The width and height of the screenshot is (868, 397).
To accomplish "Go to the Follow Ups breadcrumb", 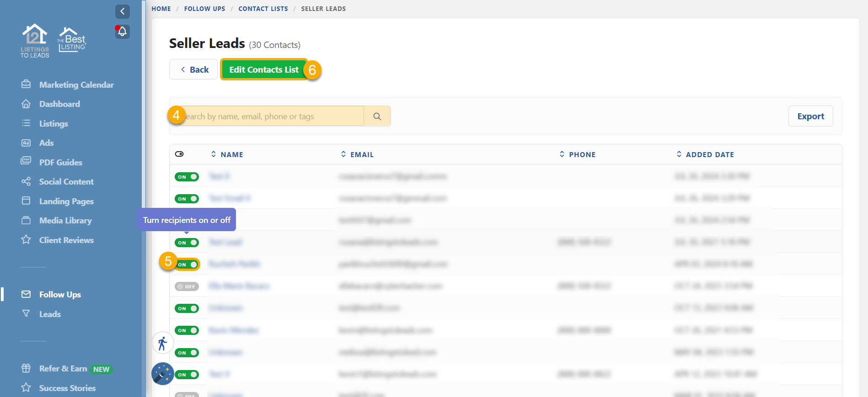I will (204, 9).
